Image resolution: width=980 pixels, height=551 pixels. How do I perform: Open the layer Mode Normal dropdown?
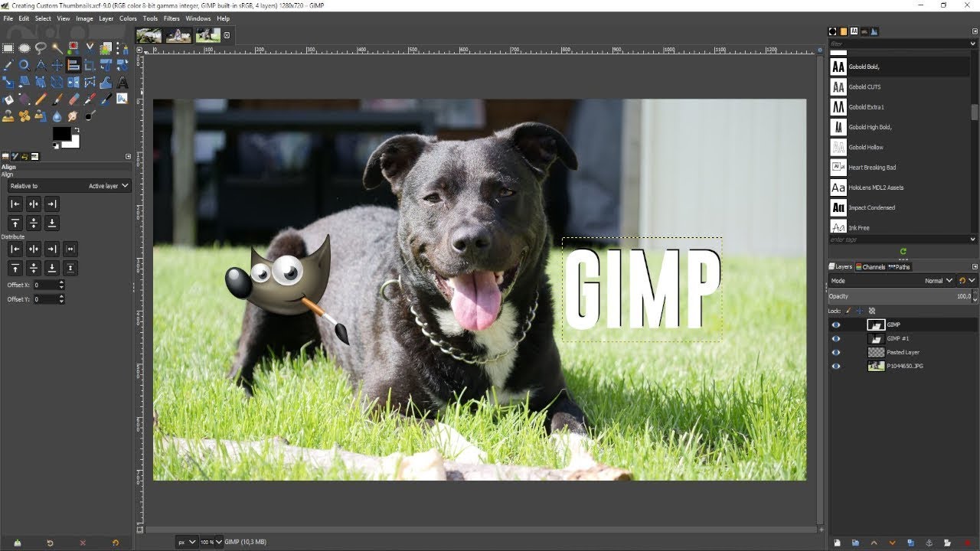pyautogui.click(x=891, y=281)
